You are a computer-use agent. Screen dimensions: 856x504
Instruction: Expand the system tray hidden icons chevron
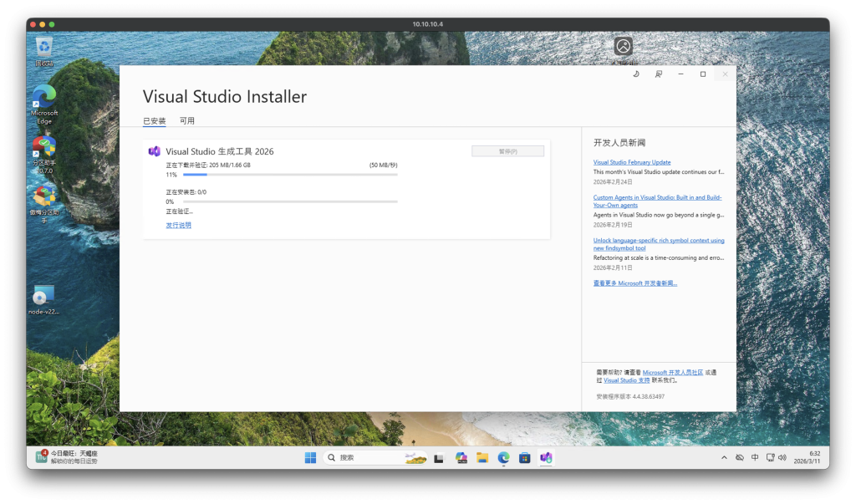(x=724, y=458)
